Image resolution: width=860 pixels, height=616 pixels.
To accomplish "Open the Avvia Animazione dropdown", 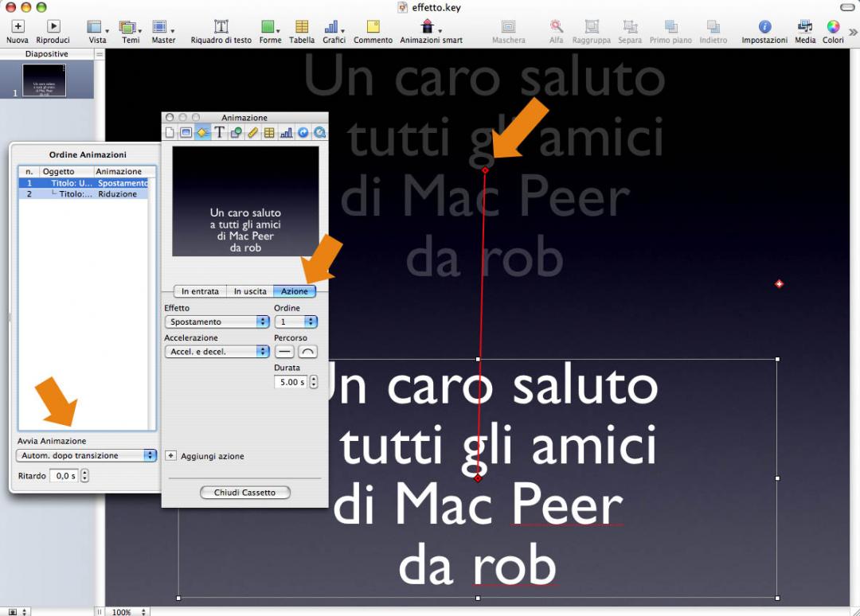I will pyautogui.click(x=86, y=455).
